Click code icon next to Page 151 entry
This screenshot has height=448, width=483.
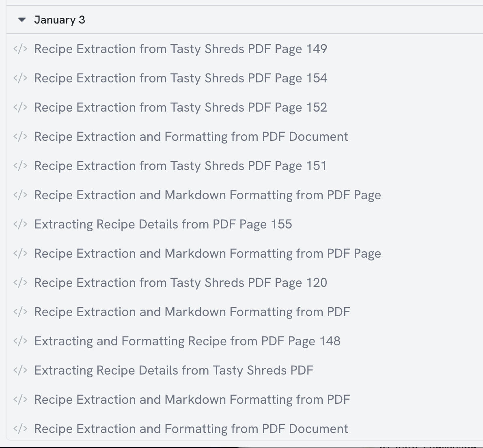tap(20, 166)
